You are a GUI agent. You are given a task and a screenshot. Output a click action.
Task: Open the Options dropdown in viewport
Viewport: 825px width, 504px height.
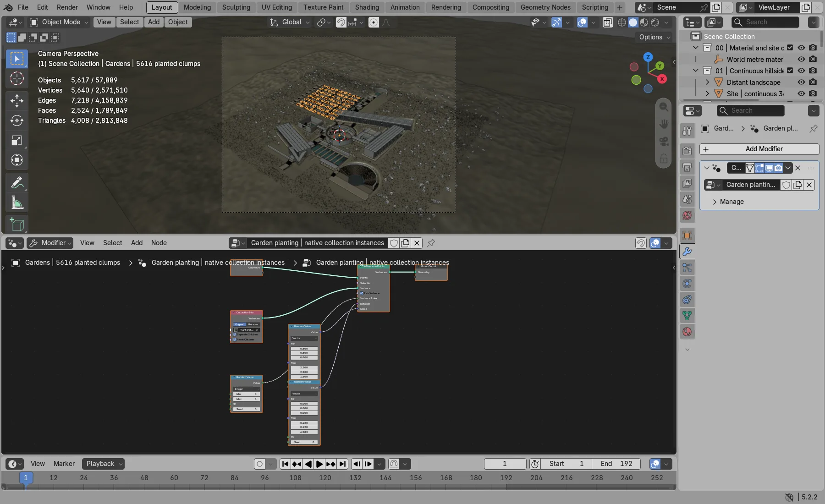coord(654,37)
